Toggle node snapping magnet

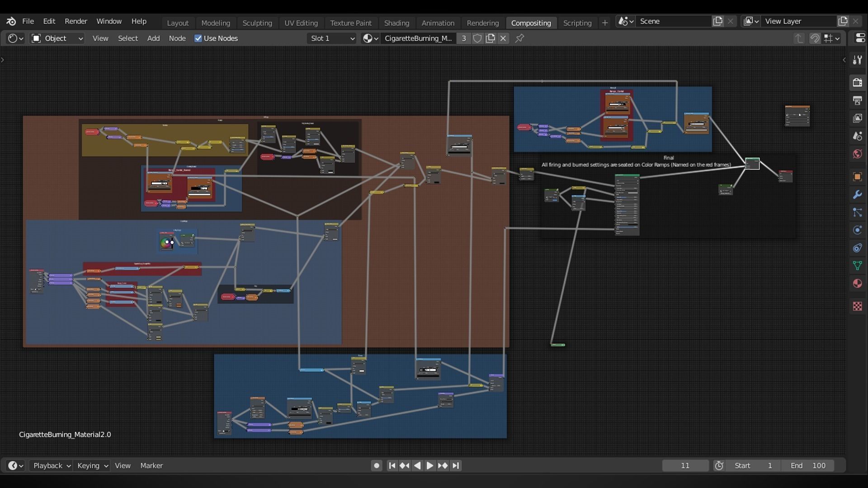815,38
